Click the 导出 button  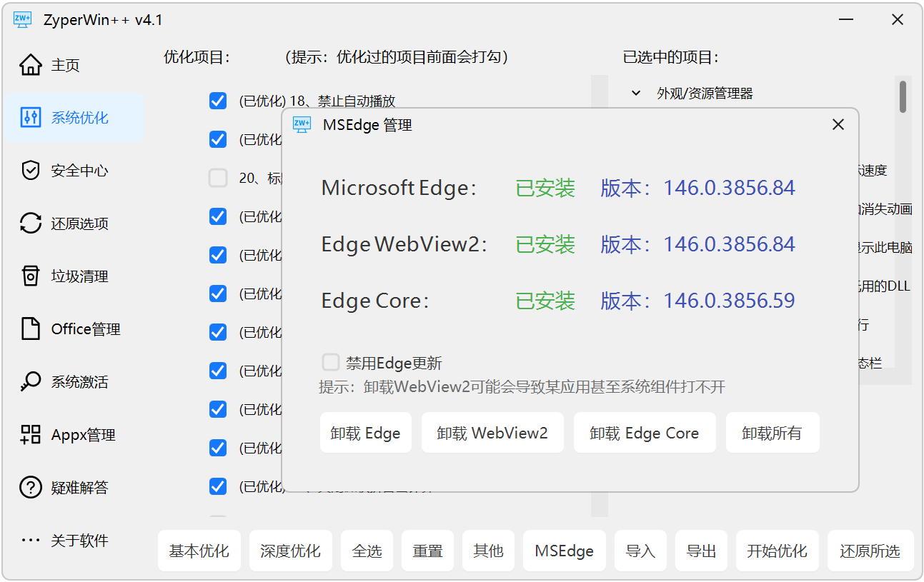pyautogui.click(x=702, y=551)
